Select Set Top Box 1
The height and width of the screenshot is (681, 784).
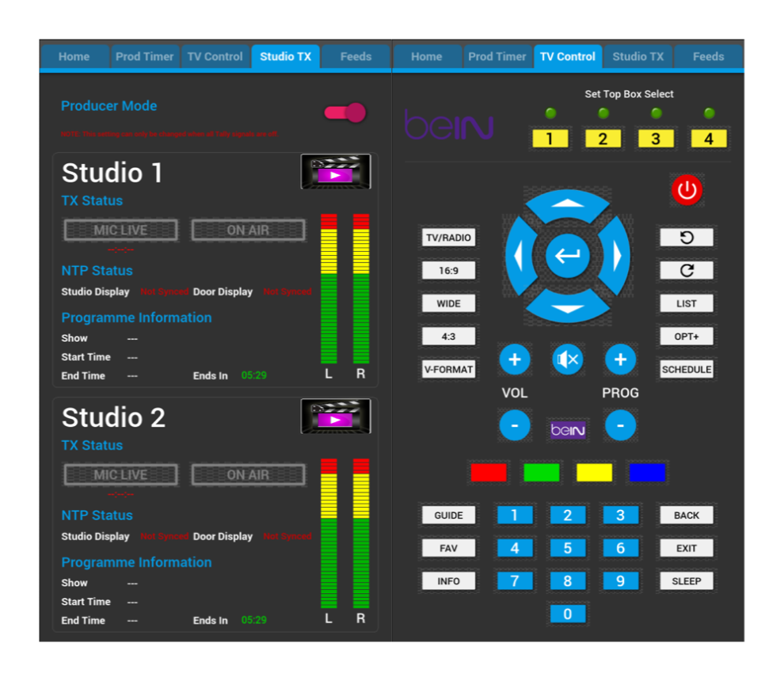point(550,139)
